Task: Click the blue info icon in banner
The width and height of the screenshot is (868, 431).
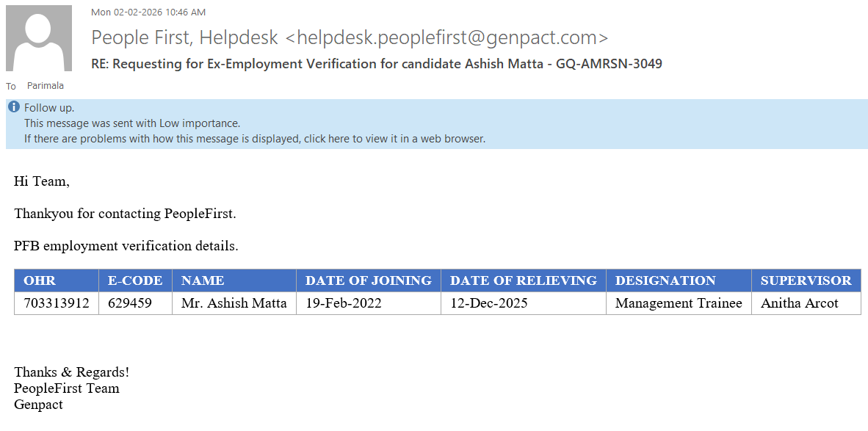Action: (x=14, y=107)
